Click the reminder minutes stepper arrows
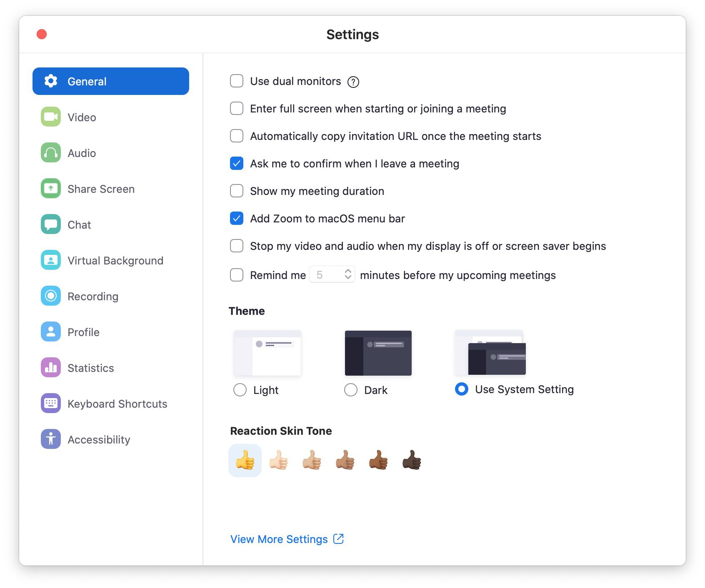 (348, 274)
